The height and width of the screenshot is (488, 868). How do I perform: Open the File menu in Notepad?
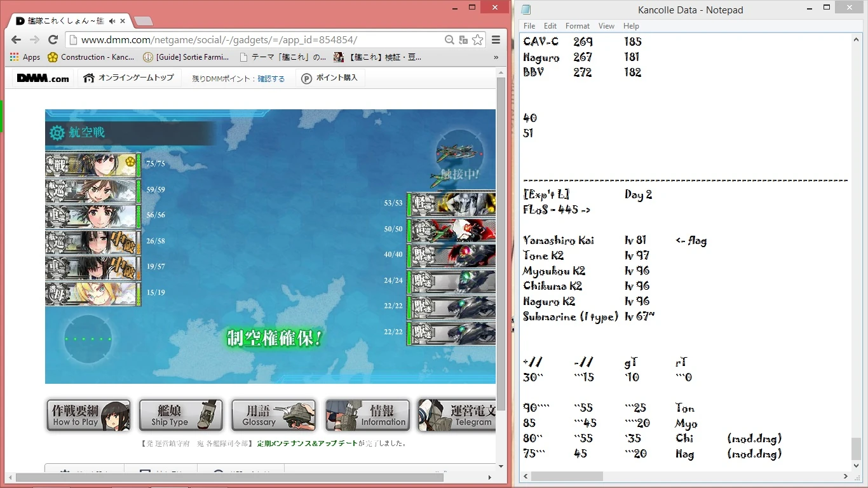coord(529,26)
